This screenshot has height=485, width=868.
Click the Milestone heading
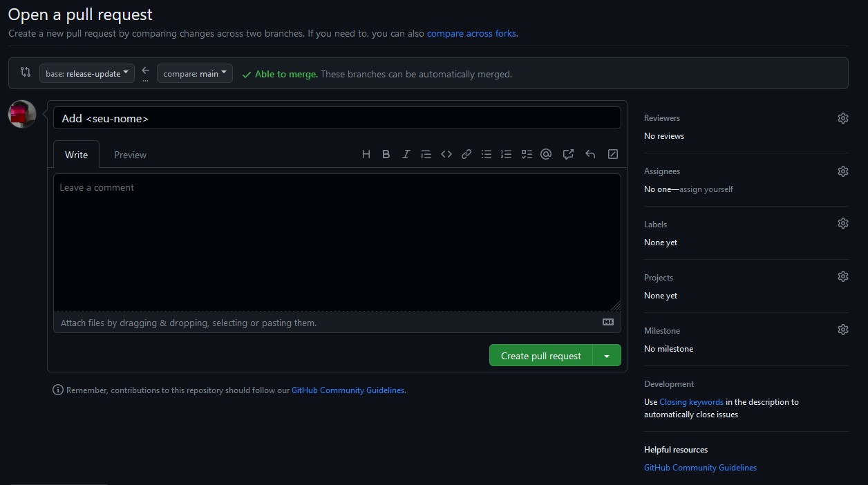click(662, 331)
